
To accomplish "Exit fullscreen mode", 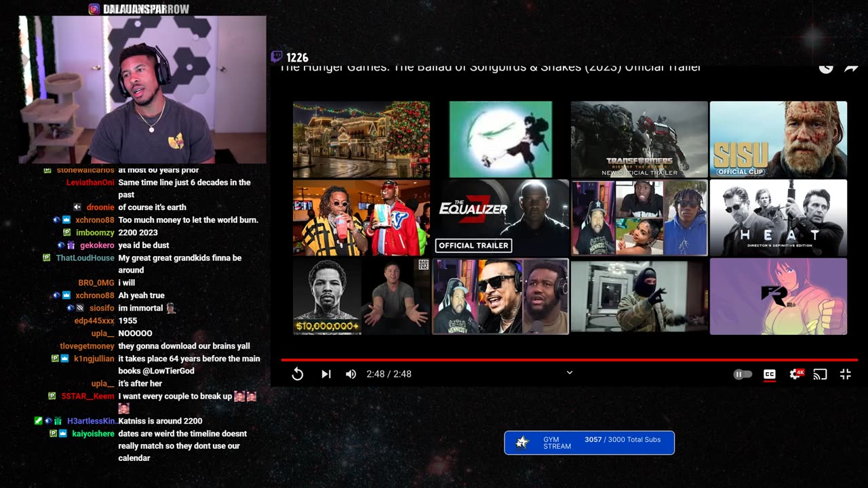I will pyautogui.click(x=845, y=374).
